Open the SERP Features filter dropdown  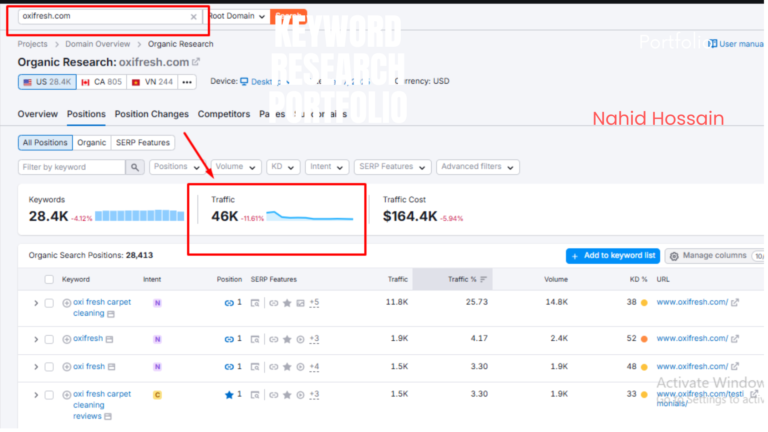click(x=392, y=167)
